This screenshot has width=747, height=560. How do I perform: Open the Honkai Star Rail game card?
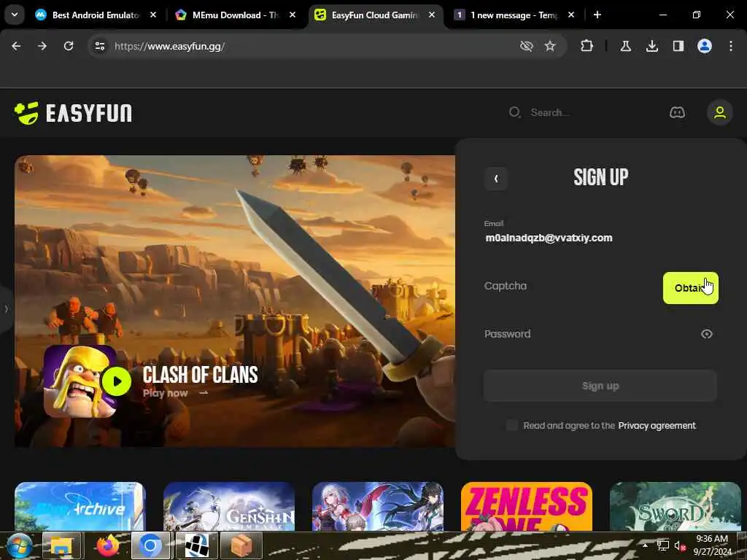(377, 506)
